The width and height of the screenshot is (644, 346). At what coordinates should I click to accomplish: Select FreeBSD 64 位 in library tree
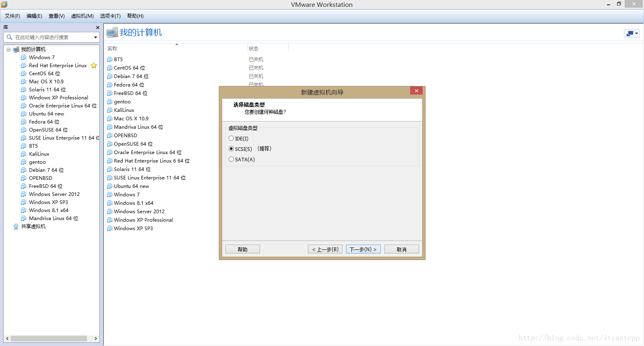[46, 186]
